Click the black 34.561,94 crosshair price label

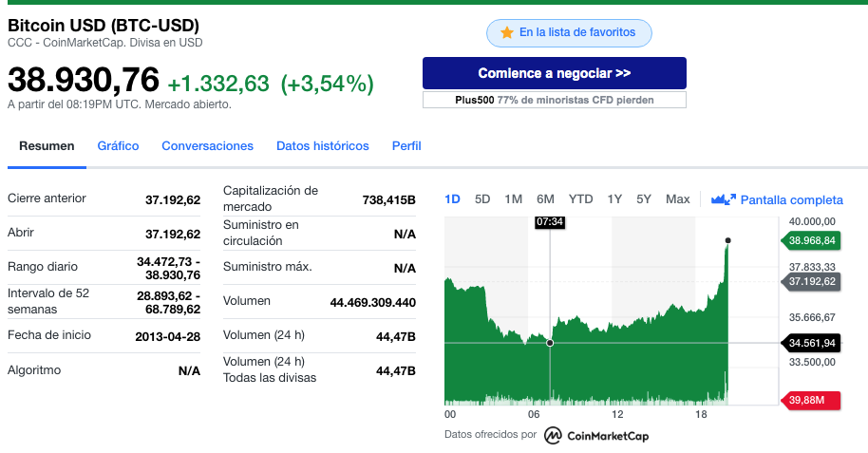click(811, 343)
